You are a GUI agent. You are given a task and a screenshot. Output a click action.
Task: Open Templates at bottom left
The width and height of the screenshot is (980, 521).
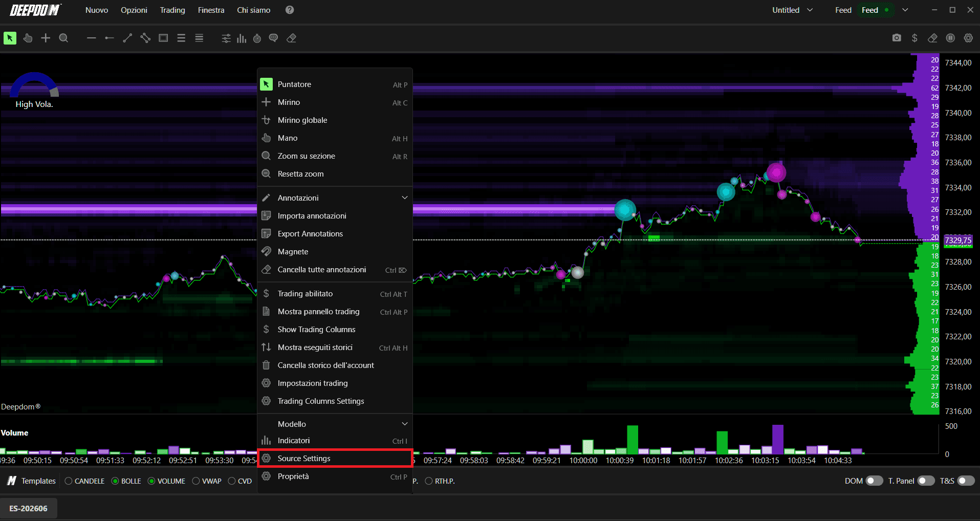pos(32,481)
